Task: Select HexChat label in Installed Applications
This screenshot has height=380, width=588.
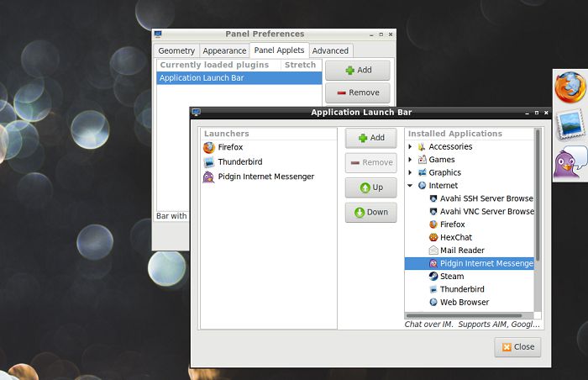Action: pyautogui.click(x=455, y=237)
